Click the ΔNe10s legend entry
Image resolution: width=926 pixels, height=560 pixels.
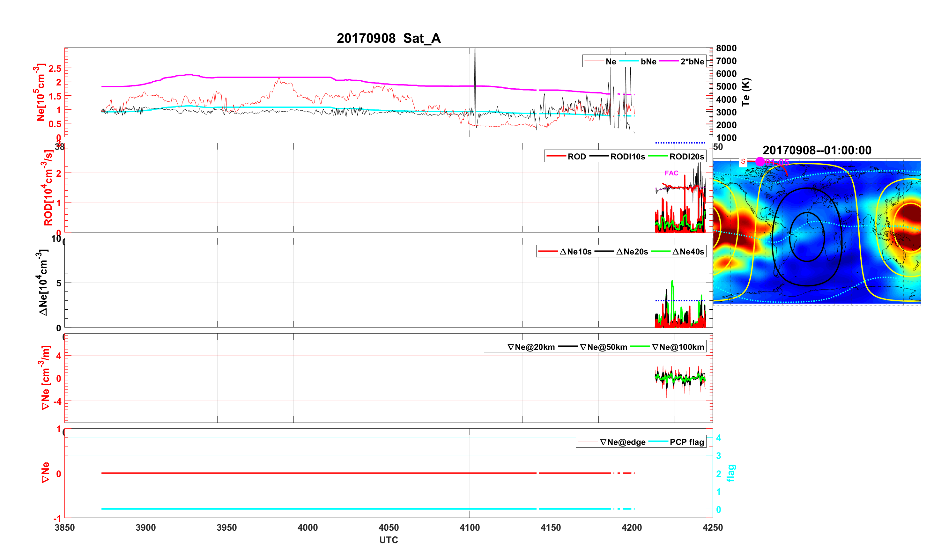coord(575,252)
